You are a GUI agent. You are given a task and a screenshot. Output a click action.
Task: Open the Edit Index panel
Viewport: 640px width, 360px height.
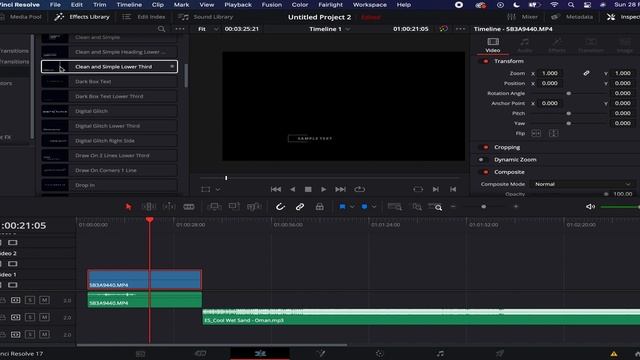[x=144, y=17]
